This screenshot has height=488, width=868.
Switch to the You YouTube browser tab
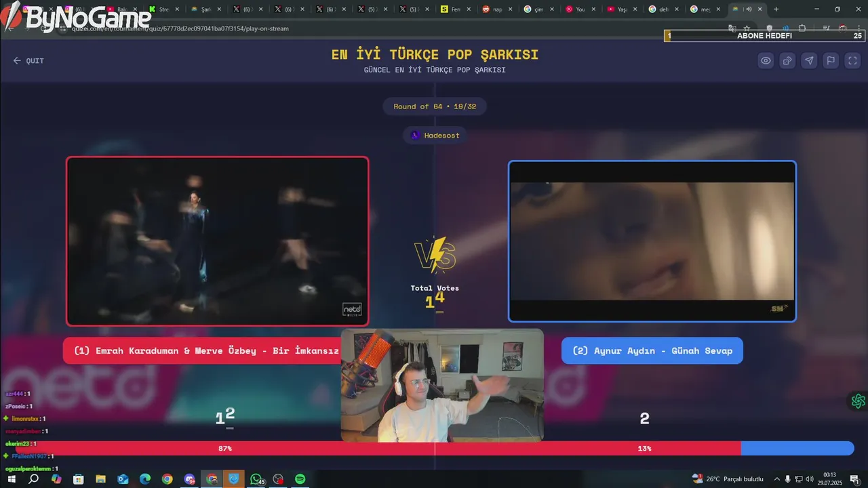[x=580, y=9]
